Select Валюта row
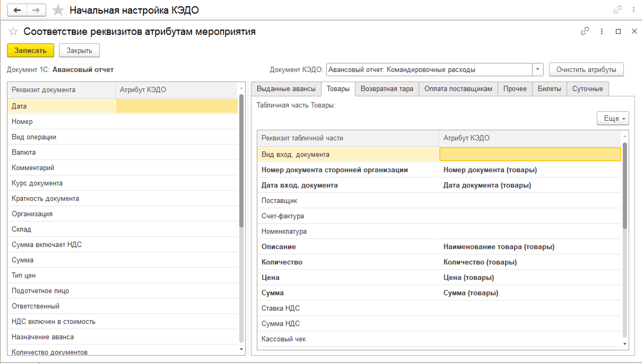Image resolution: width=642 pixels, height=364 pixels. pos(123,152)
